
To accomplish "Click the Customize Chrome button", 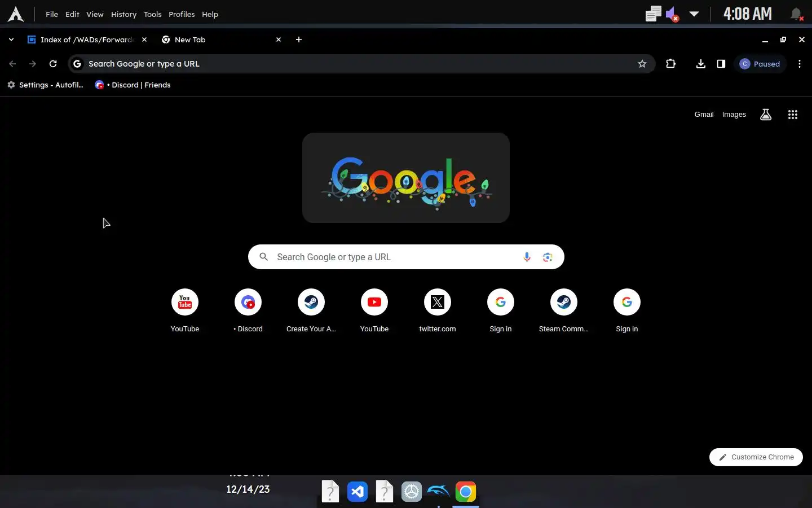I will (756, 457).
